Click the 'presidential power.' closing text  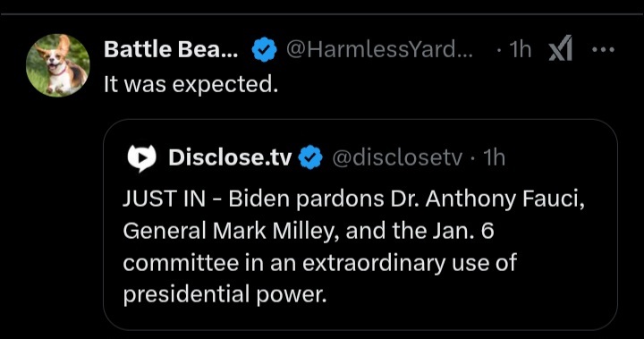(x=225, y=295)
